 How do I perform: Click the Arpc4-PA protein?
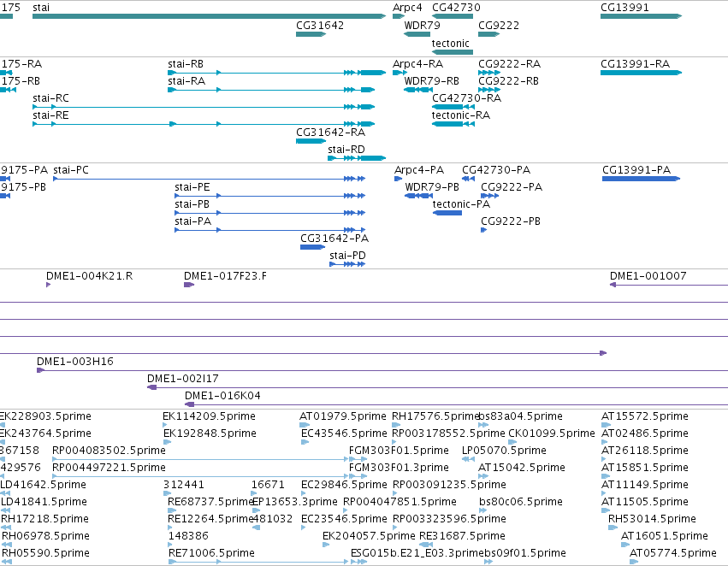pos(399,179)
